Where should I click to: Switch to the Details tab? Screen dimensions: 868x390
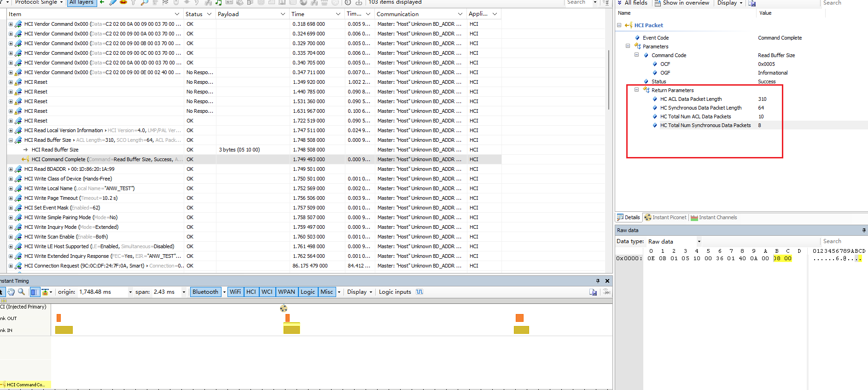(x=629, y=217)
